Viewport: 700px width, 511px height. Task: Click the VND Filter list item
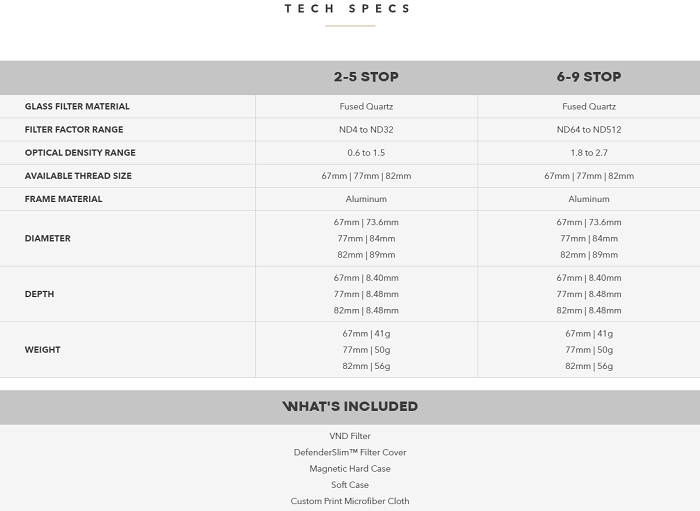350,436
